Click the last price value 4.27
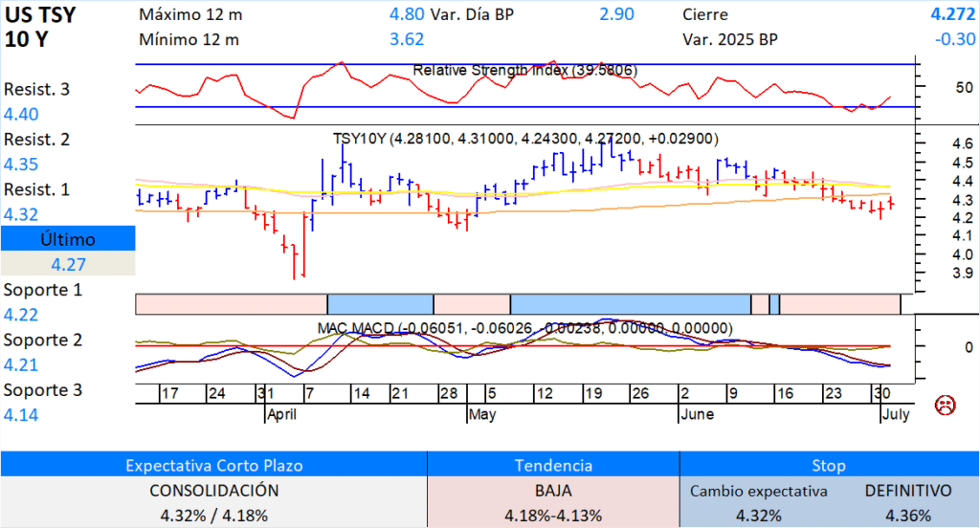The image size is (980, 528). click(68, 264)
